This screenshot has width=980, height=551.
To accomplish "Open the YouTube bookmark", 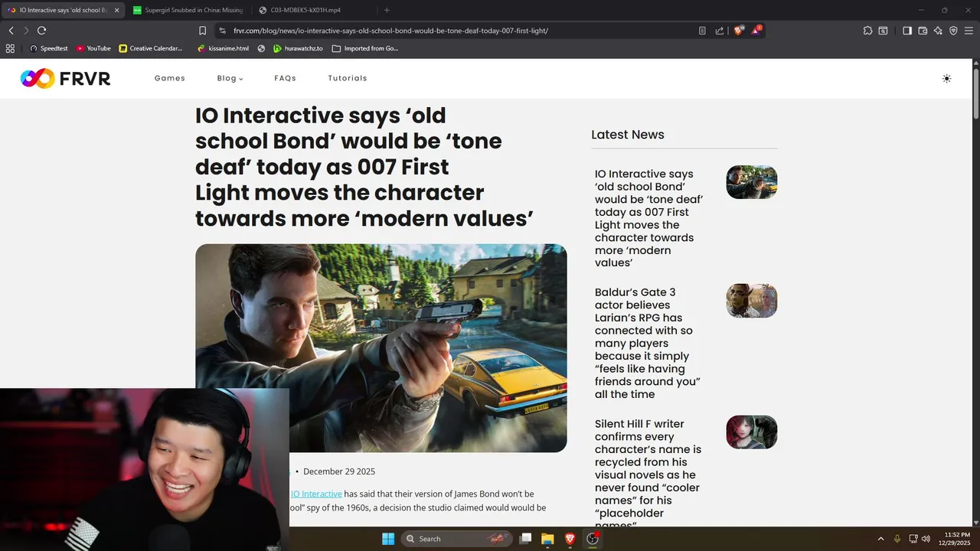I will [x=93, y=48].
